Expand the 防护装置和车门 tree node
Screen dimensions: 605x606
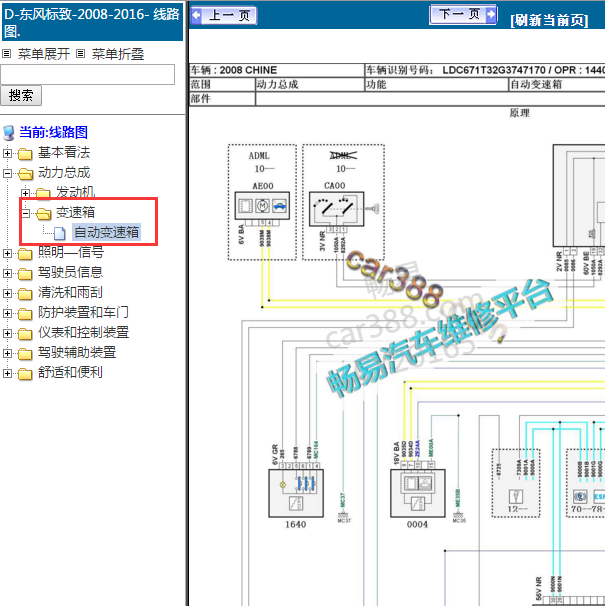click(7, 313)
